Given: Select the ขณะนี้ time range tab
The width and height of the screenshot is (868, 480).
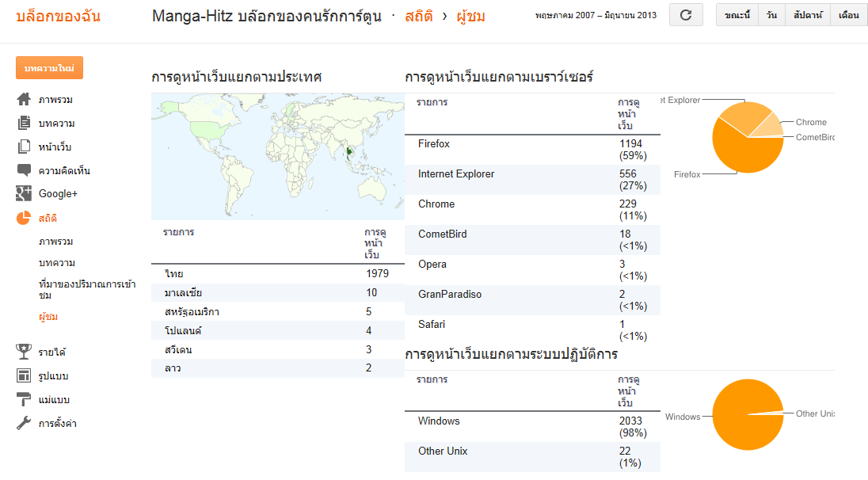Looking at the screenshot, I should pos(737,15).
